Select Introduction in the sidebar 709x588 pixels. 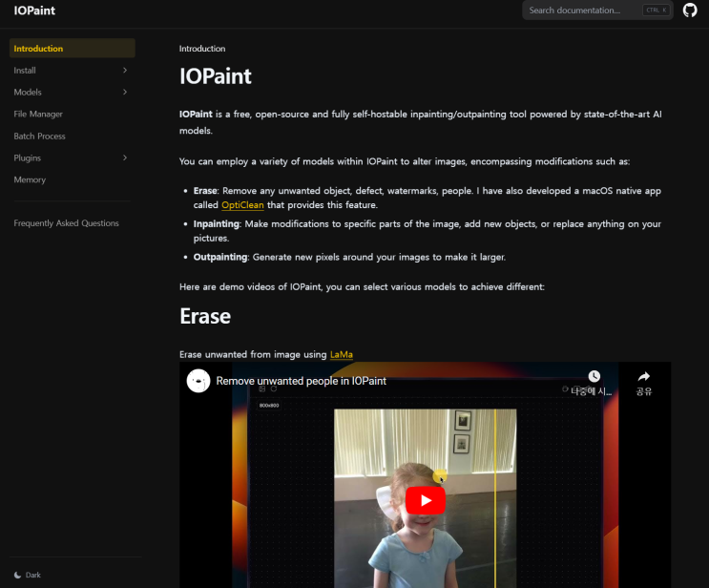click(73, 49)
